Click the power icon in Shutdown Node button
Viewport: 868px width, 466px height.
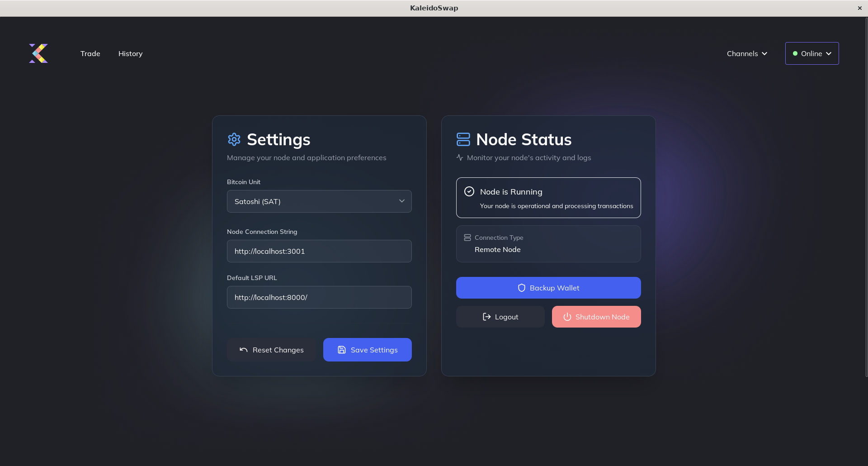click(x=567, y=317)
